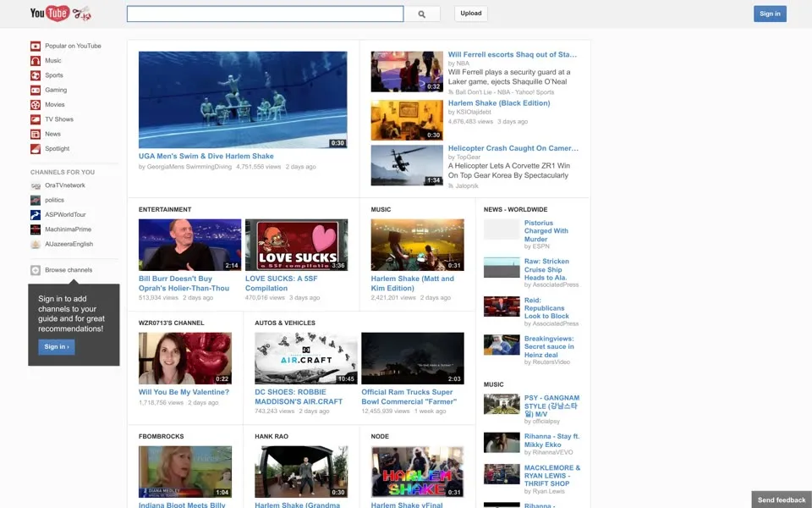Open the politics channel avatar
This screenshot has height=508, width=812.
tap(36, 200)
